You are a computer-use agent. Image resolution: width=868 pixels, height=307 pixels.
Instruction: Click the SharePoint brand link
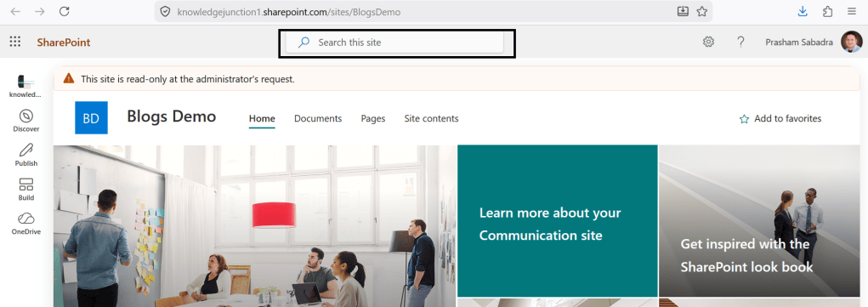point(64,43)
